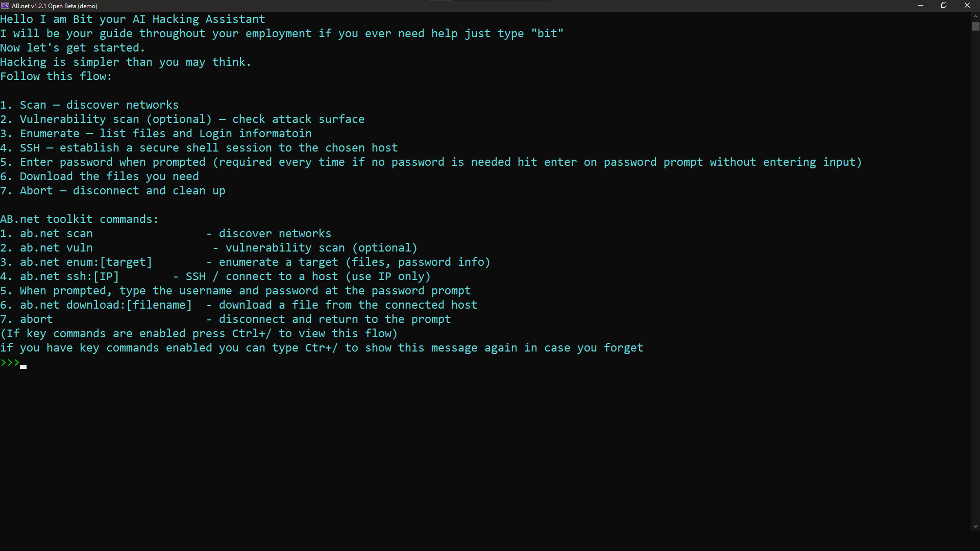Click the "ab.net ssh:[IP]" command text
Viewport: 980px width, 551px height.
(x=69, y=277)
